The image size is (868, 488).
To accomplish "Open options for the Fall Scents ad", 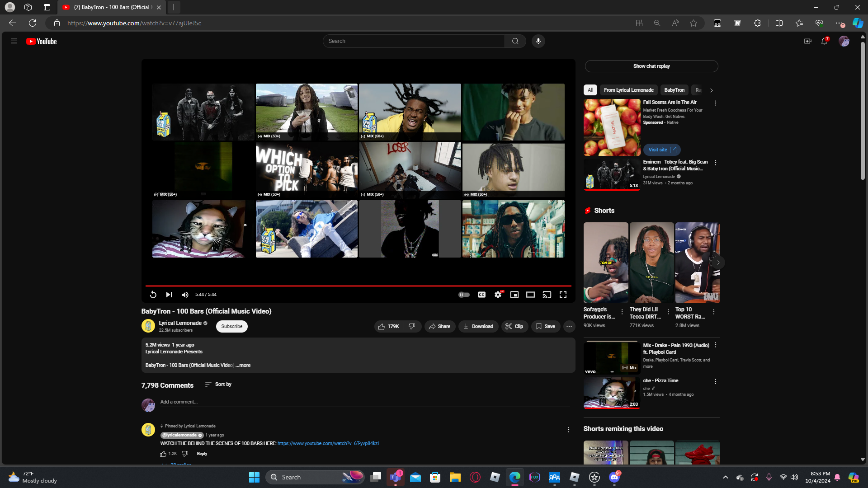I will pos(716,103).
